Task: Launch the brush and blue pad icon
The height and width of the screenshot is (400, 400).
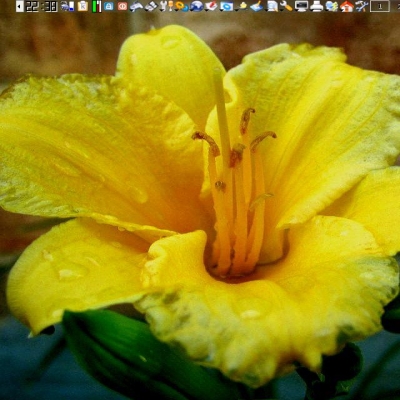Action: click(x=257, y=6)
